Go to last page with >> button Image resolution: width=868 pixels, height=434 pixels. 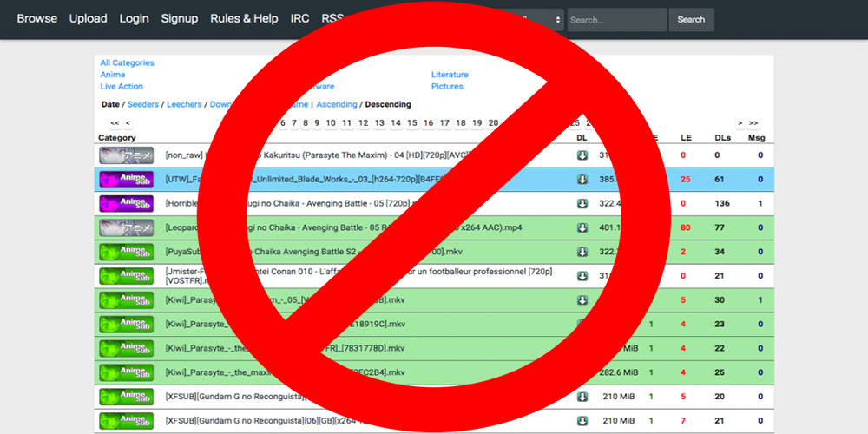click(753, 123)
